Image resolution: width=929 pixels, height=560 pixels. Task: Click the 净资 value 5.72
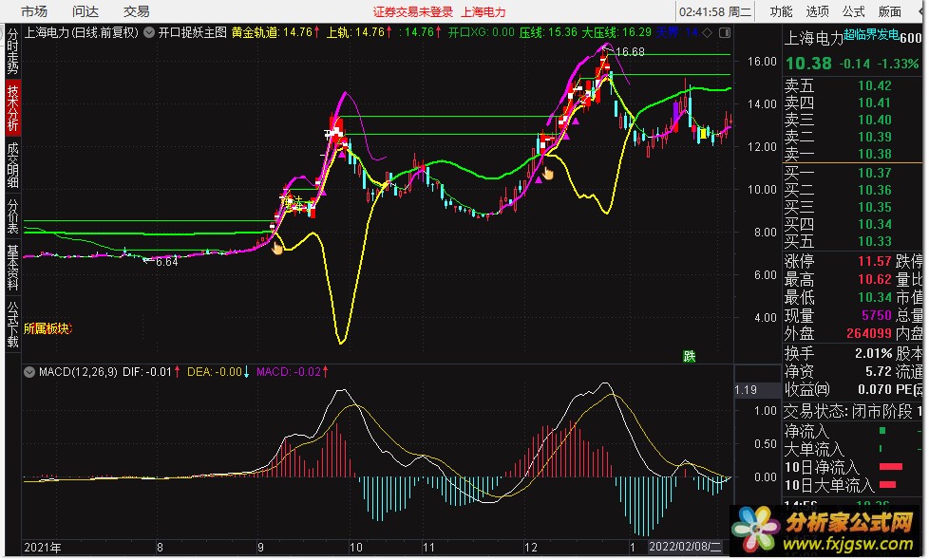tap(879, 372)
